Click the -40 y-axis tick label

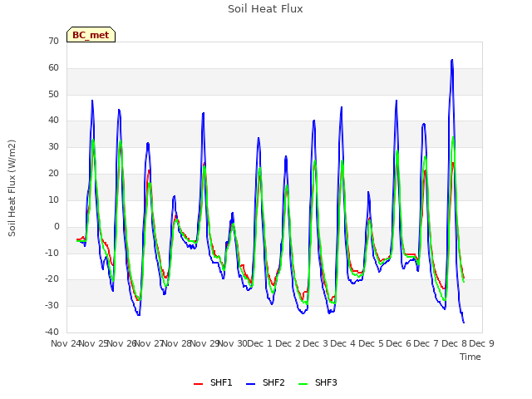point(52,332)
